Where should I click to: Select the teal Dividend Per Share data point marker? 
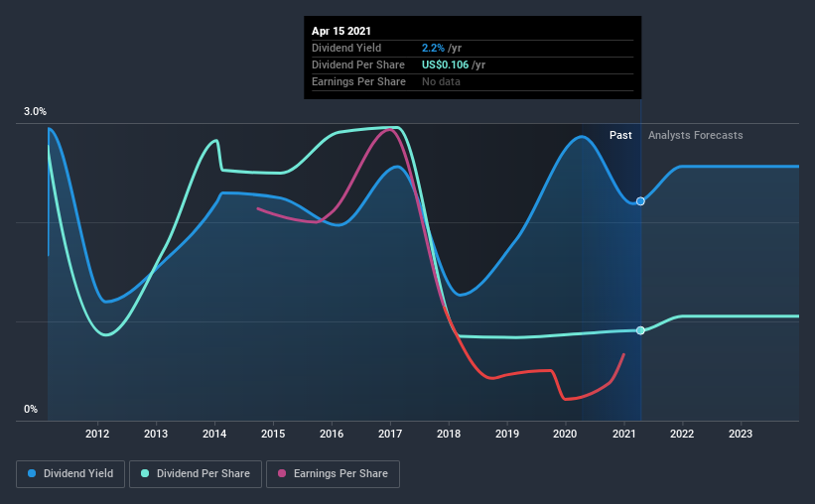(x=640, y=330)
